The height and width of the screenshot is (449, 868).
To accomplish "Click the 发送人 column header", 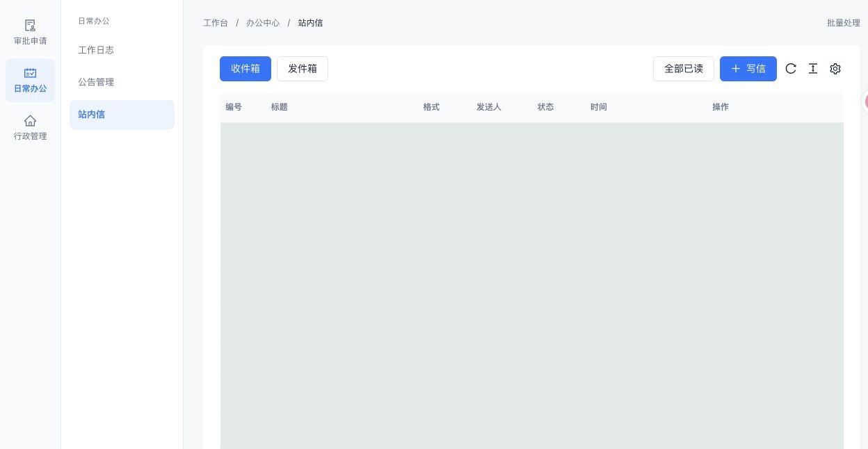I will point(489,107).
